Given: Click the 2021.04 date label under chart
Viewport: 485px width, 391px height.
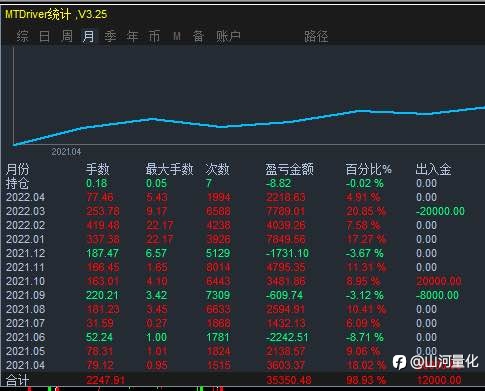Looking at the screenshot, I should point(66,152).
